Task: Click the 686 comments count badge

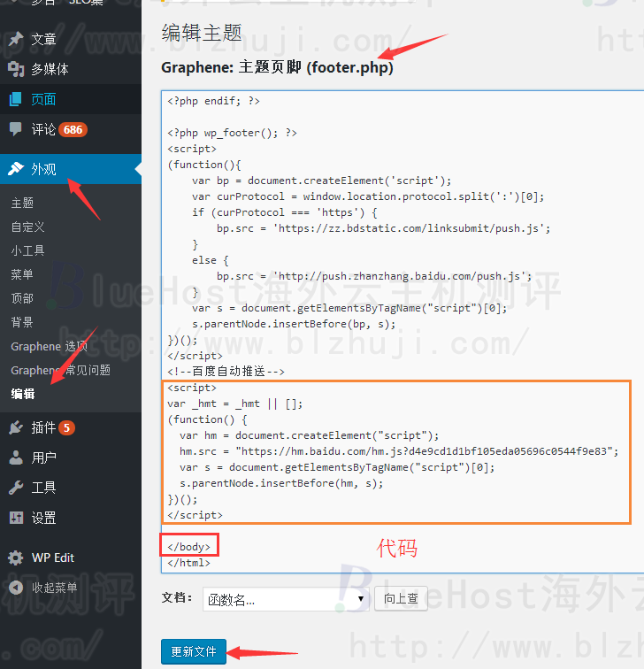Action: tap(73, 130)
